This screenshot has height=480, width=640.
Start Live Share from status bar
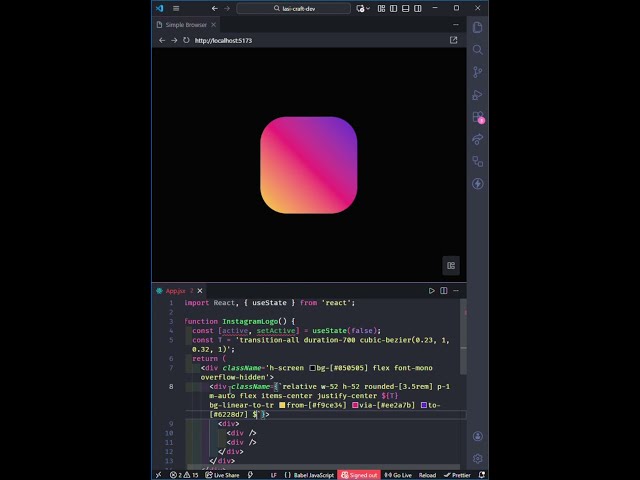click(222, 475)
